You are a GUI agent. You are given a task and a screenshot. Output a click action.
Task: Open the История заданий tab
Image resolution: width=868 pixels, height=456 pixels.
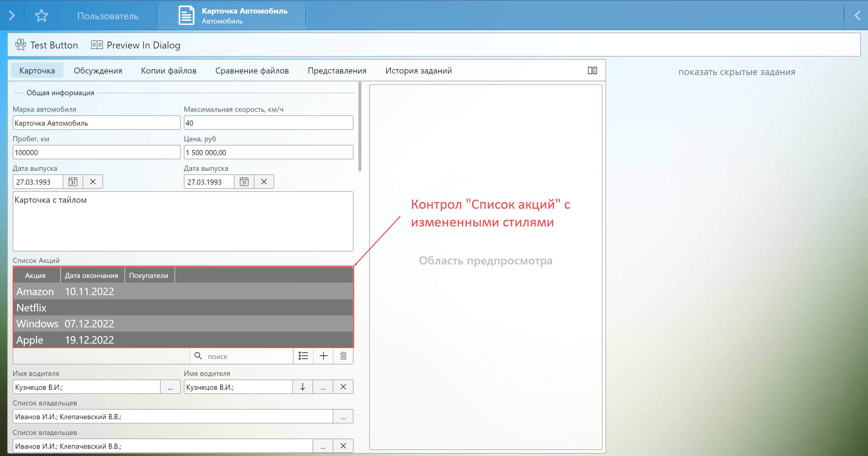[x=418, y=71]
